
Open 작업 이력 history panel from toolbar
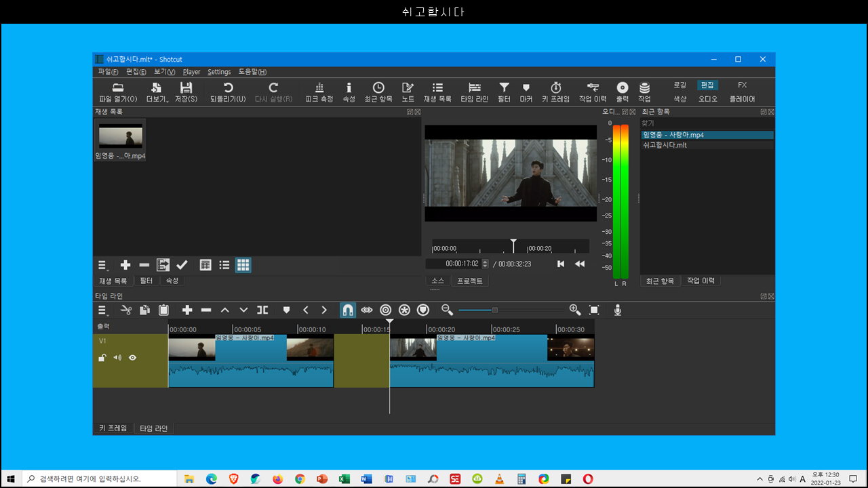point(593,92)
